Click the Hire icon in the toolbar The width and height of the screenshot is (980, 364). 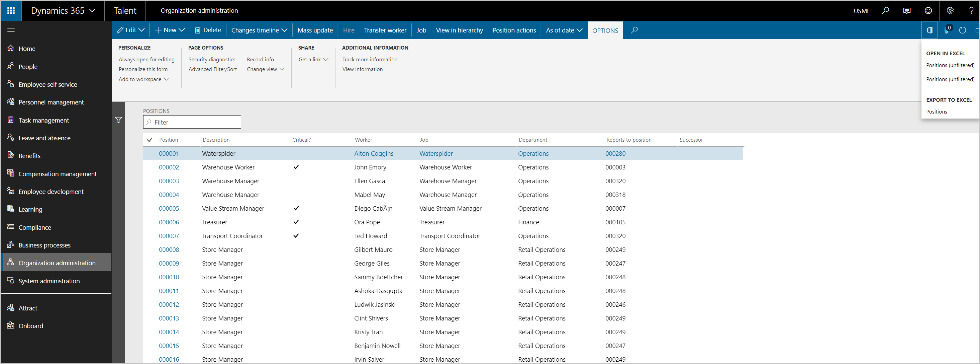349,29
